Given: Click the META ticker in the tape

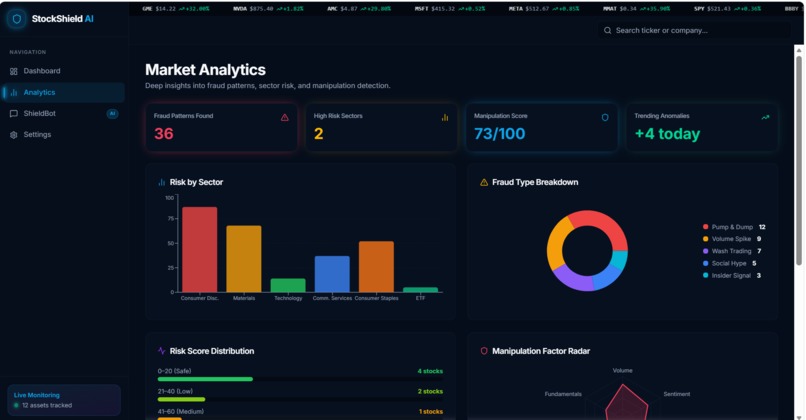Looking at the screenshot, I should 544,9.
